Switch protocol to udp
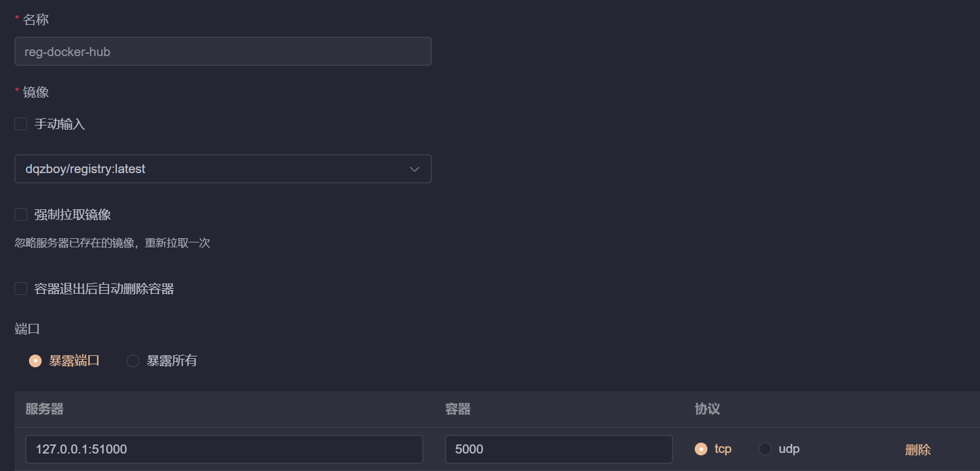980x471 pixels. [x=765, y=449]
